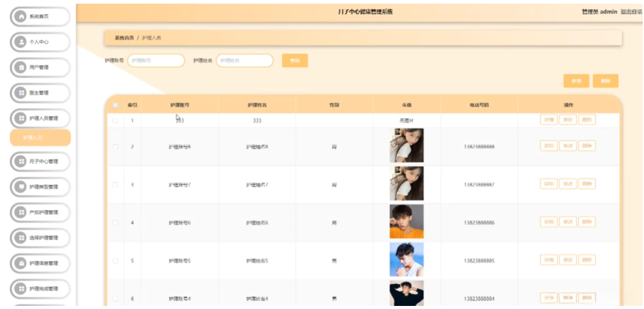Image resolution: width=644 pixels, height=309 pixels.
Task: Click the icon beside 护理类型管理
Action: [x=20, y=187]
